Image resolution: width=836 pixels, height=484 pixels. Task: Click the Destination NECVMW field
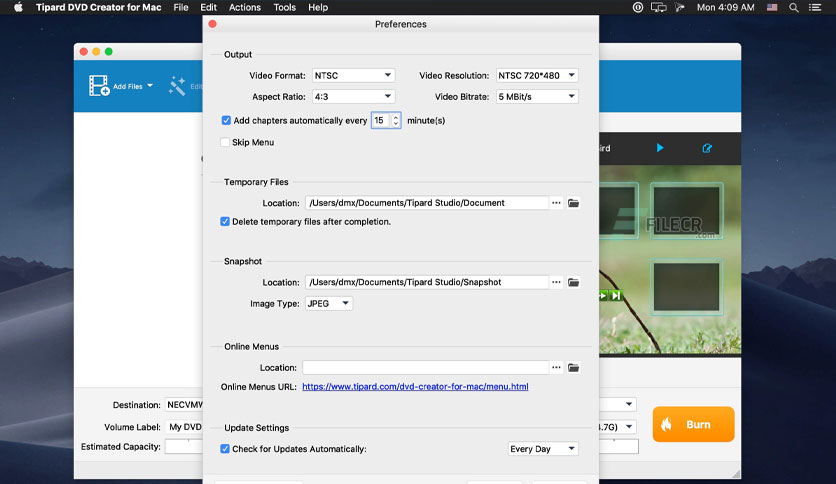184,405
